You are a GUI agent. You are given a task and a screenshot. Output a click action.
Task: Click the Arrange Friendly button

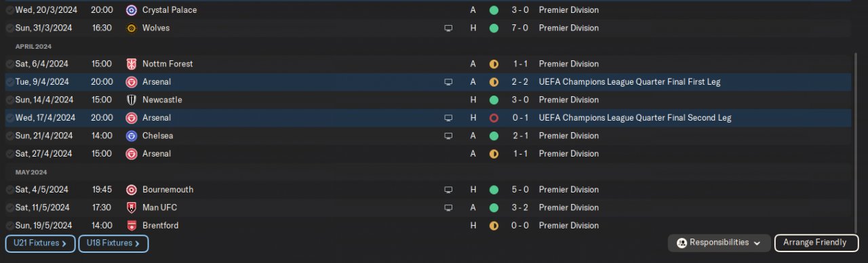pyautogui.click(x=816, y=243)
